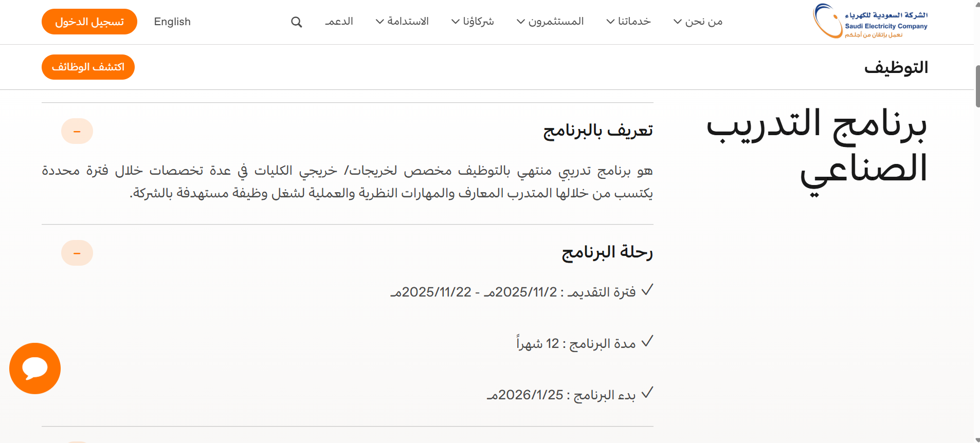980x443 pixels.
Task: Open the search magnifier icon
Action: click(x=296, y=22)
